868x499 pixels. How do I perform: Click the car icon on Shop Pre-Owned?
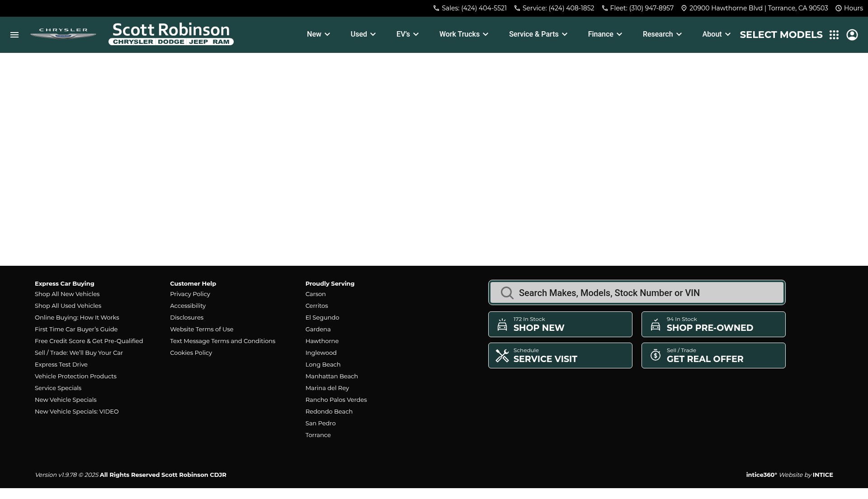point(656,325)
